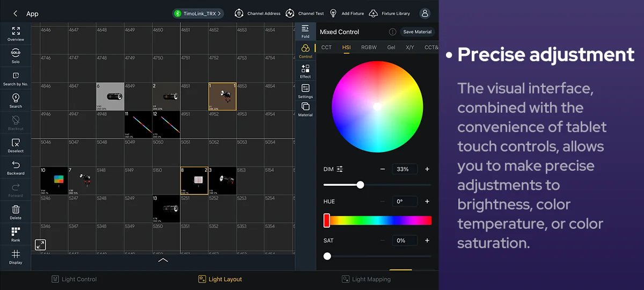Image resolution: width=644 pixels, height=290 pixels.
Task: Open the Overview view in sidebar
Action: click(16, 34)
